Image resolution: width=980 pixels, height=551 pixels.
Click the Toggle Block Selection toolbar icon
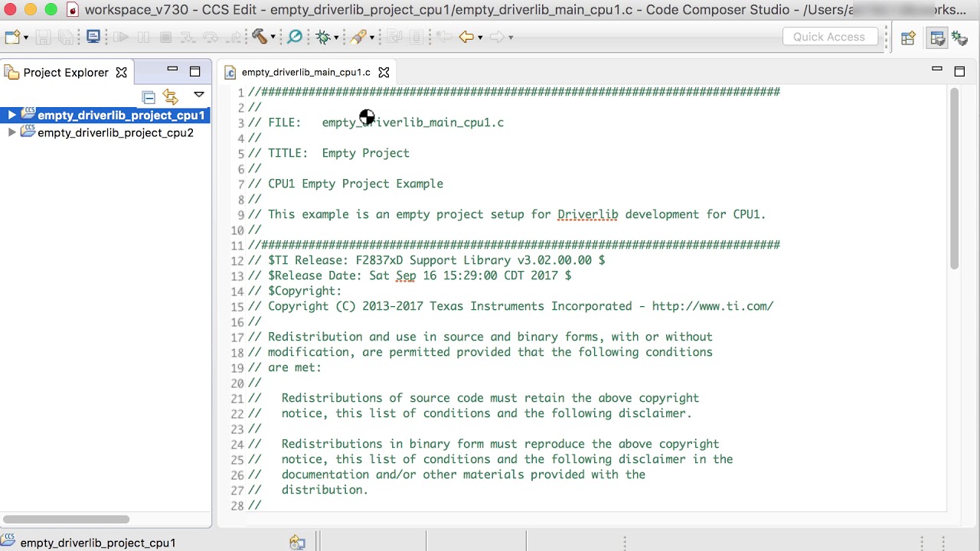click(x=416, y=37)
